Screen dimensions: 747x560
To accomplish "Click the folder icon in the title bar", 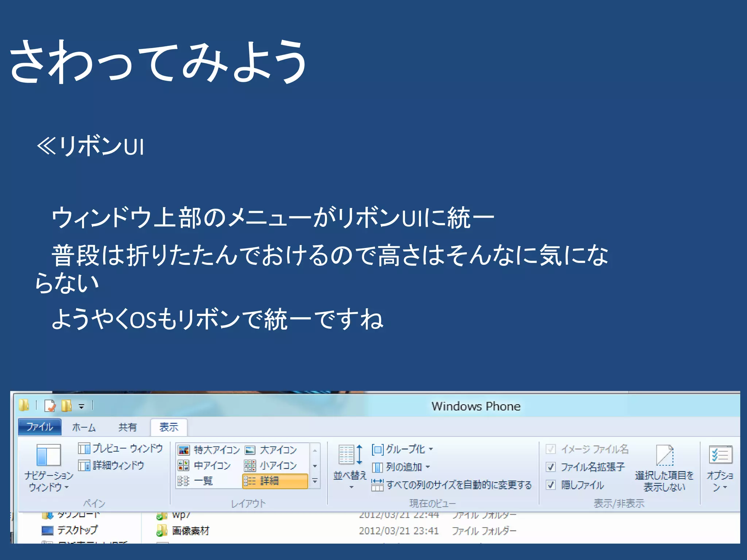I will tap(24, 405).
